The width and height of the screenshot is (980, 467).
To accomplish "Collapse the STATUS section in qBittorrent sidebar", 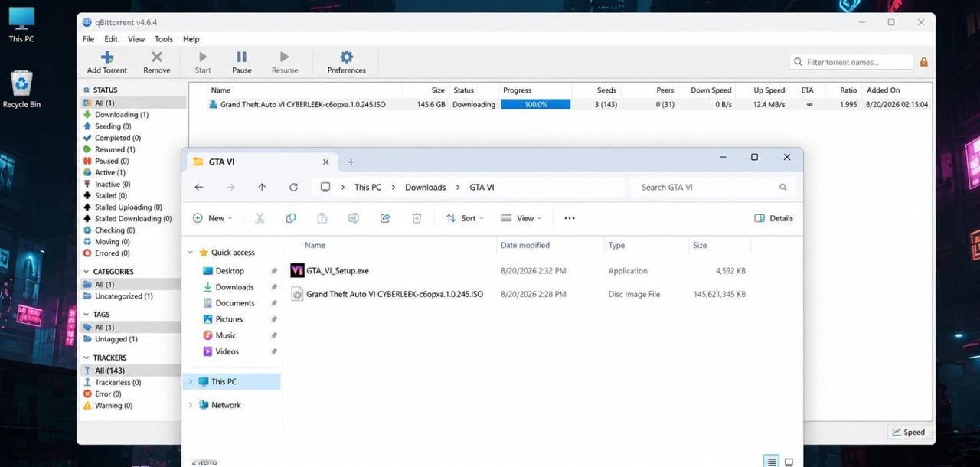I will (86, 90).
